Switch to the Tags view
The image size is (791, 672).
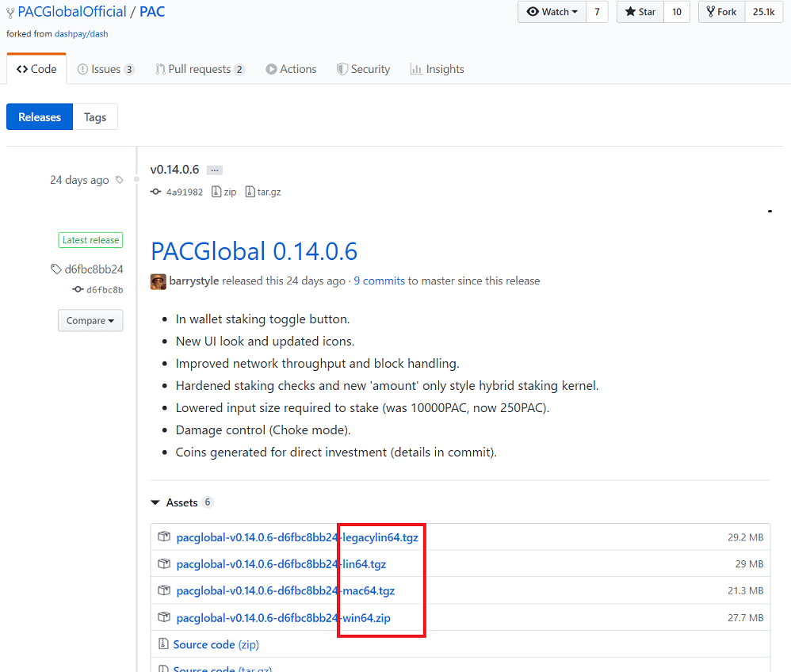coord(95,117)
